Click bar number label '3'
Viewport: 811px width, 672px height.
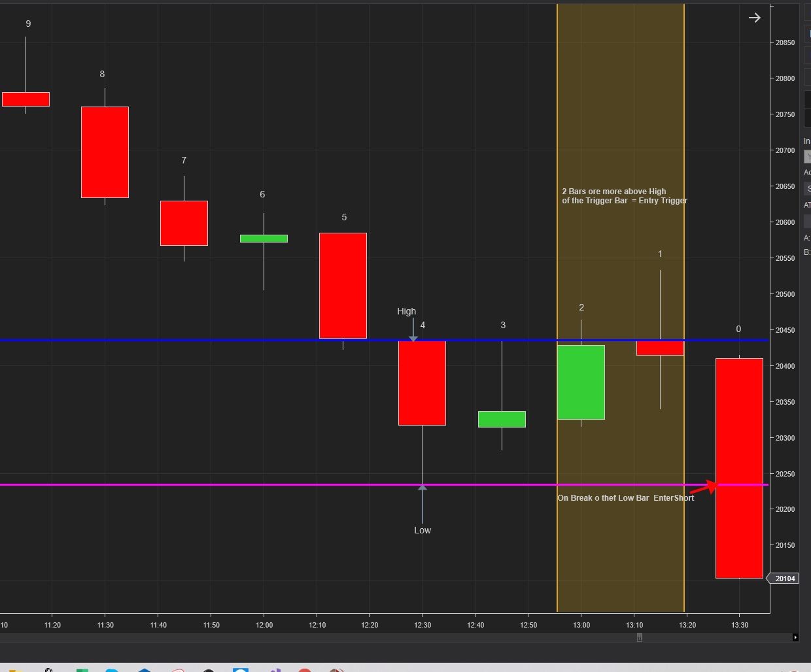[x=503, y=325]
